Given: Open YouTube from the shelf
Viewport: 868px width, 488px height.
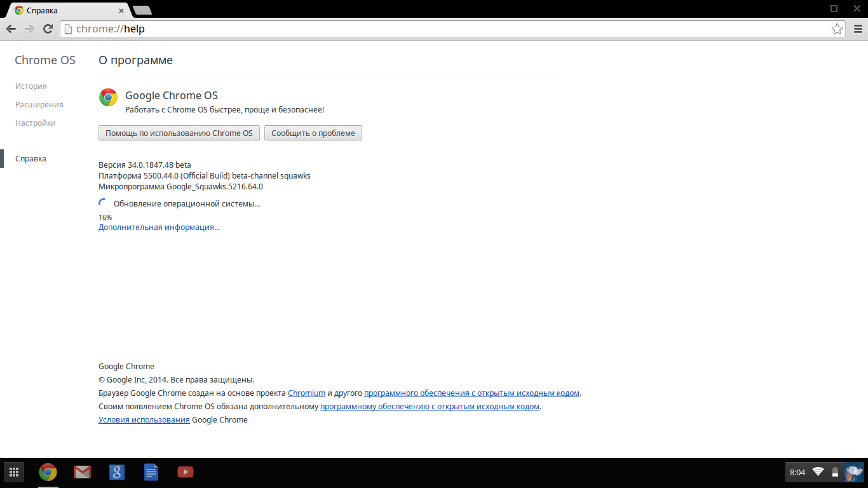Looking at the screenshot, I should (186, 472).
